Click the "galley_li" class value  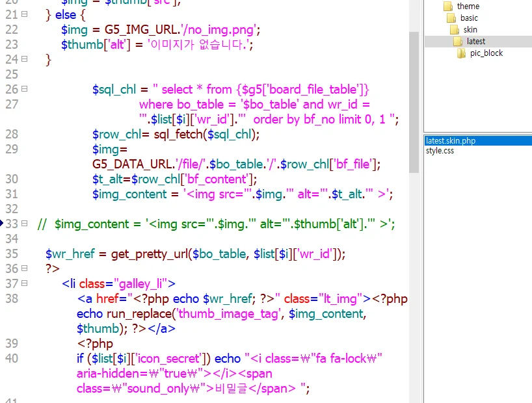pos(140,283)
